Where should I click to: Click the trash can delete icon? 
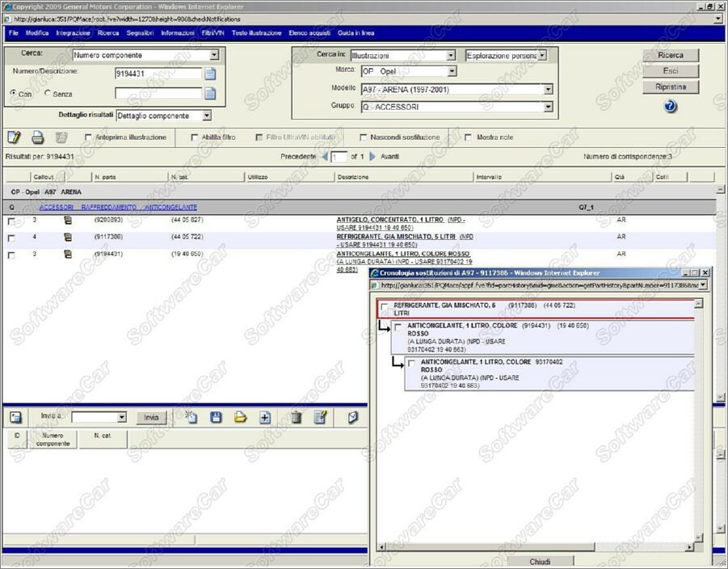point(296,417)
